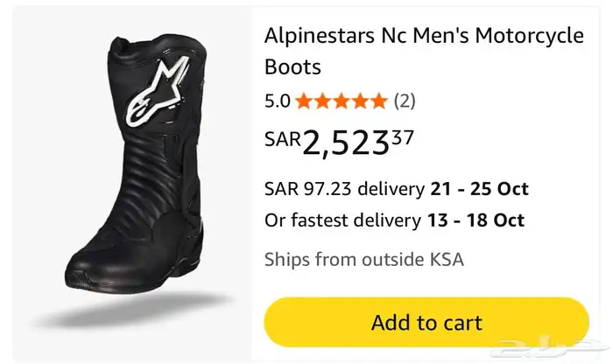The width and height of the screenshot is (613, 364).
Task: Select the fastest delivery 13 - 18 Oct line
Action: coord(396,219)
